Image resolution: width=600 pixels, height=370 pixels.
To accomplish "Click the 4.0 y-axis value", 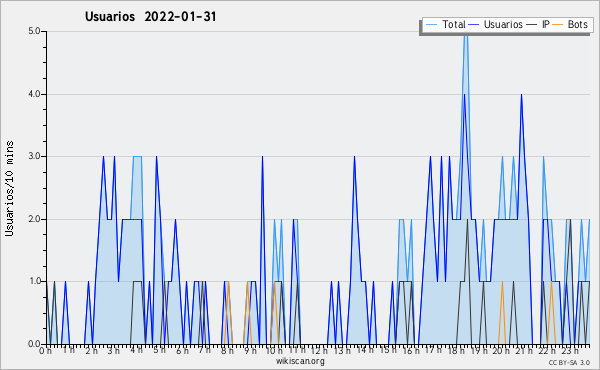I will pyautogui.click(x=34, y=94).
